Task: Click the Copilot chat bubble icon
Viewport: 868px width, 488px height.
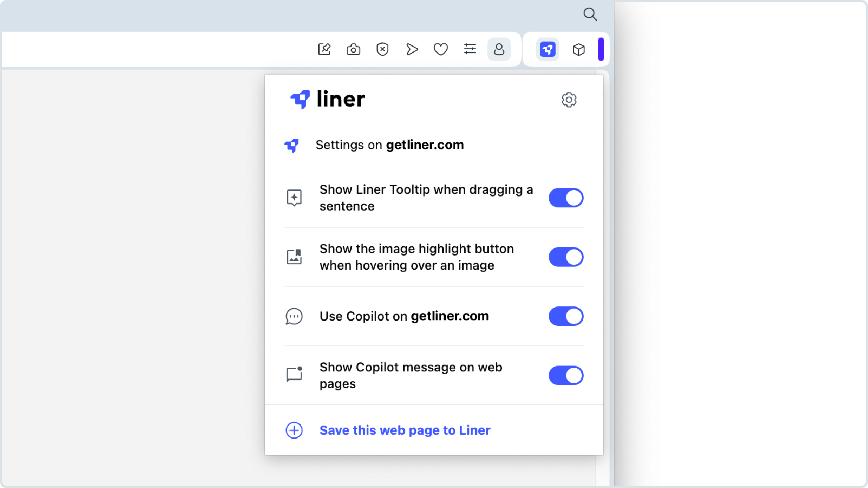Action: 294,316
